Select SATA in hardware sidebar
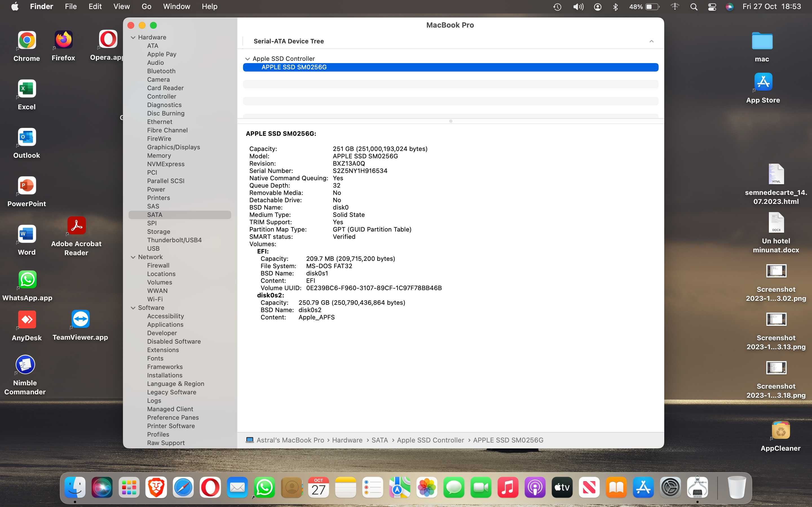 pos(154,214)
